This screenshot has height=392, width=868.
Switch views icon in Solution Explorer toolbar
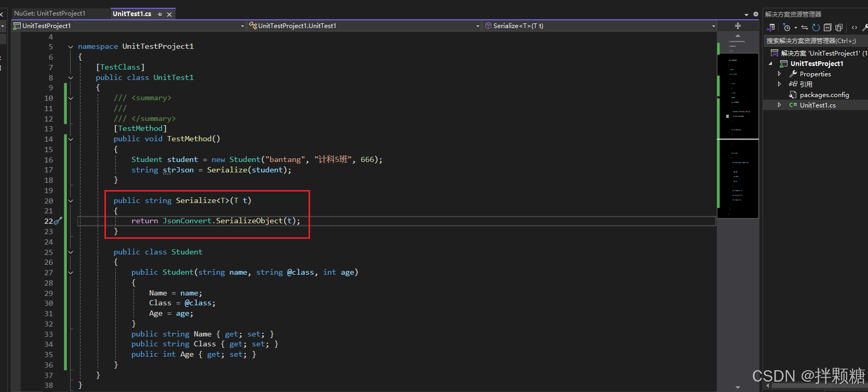click(x=771, y=28)
